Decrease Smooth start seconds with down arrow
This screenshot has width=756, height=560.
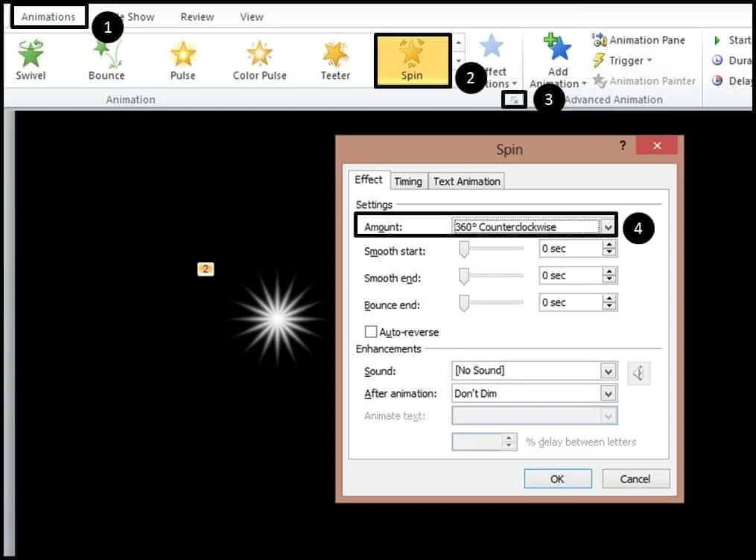pos(609,252)
